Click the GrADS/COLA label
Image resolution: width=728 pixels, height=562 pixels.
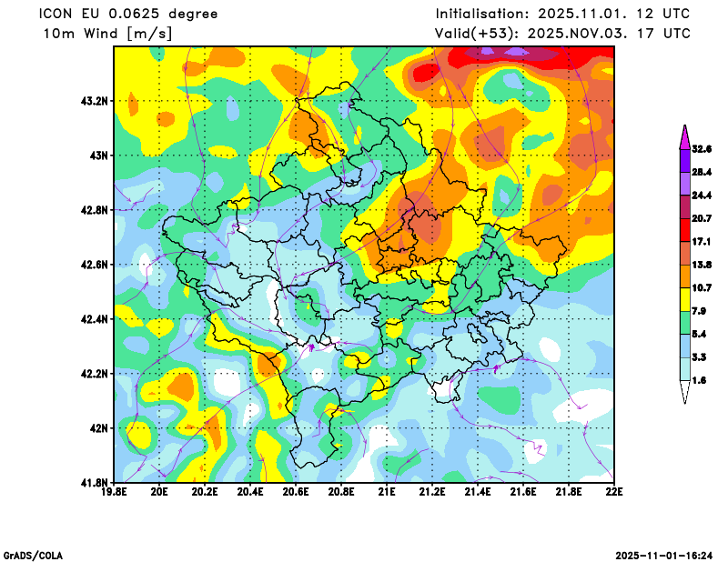click(33, 555)
